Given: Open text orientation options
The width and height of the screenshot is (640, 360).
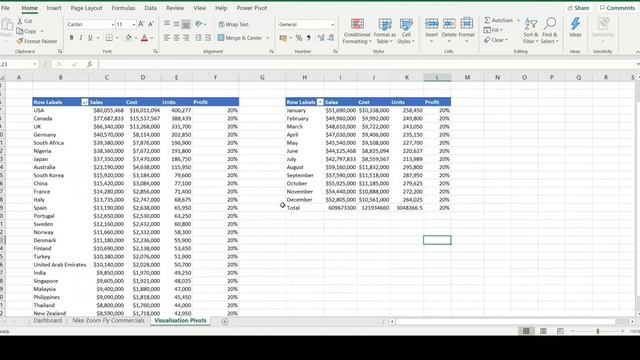Looking at the screenshot, I should (x=200, y=24).
